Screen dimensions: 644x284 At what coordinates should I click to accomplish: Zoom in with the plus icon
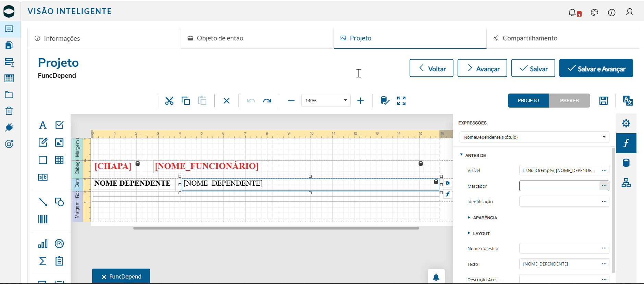click(361, 101)
